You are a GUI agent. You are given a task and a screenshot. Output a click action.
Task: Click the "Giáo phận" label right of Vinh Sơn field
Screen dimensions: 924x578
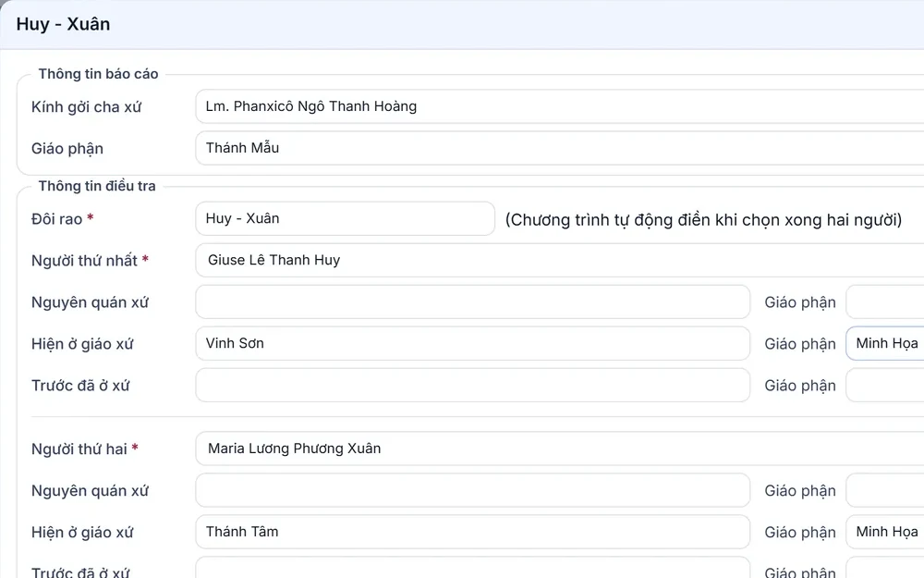[800, 344]
